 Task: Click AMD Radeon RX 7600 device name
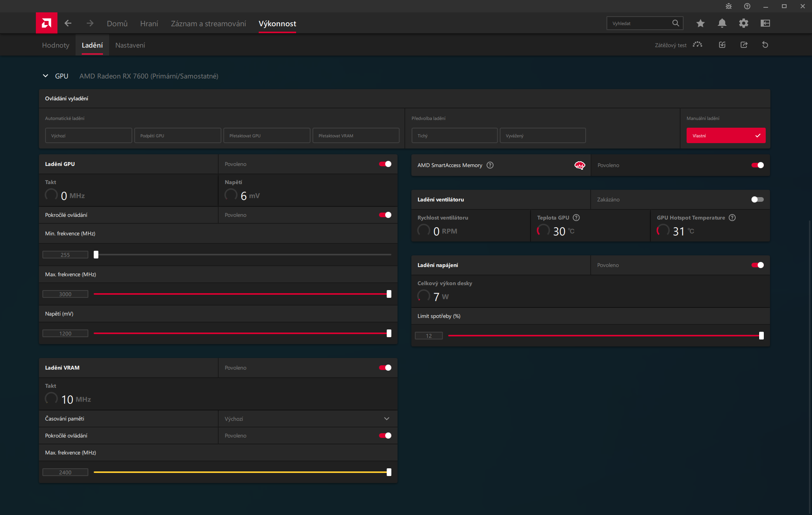[149, 76]
